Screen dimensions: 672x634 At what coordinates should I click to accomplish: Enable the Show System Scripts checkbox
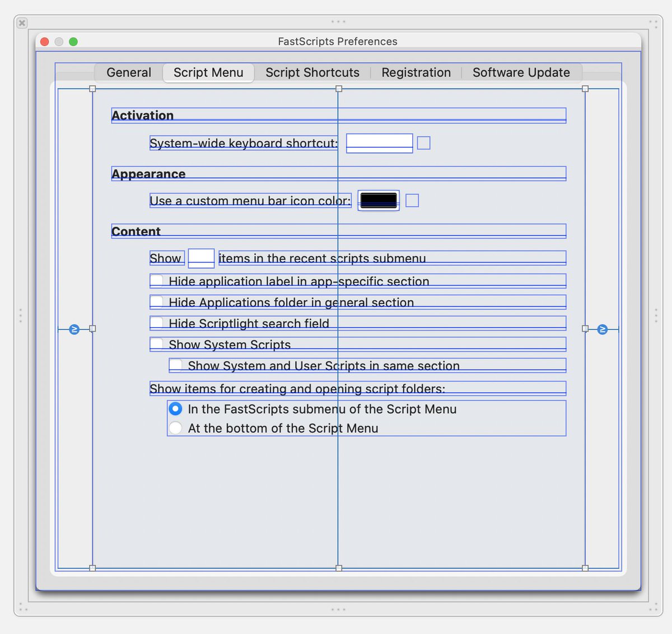(x=157, y=344)
